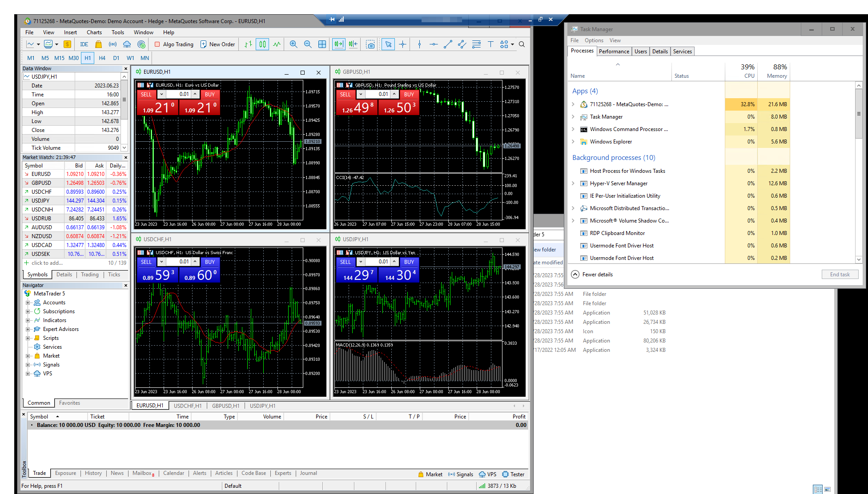Expand Accounts in Navigator tree
The image size is (868, 494).
(x=28, y=303)
